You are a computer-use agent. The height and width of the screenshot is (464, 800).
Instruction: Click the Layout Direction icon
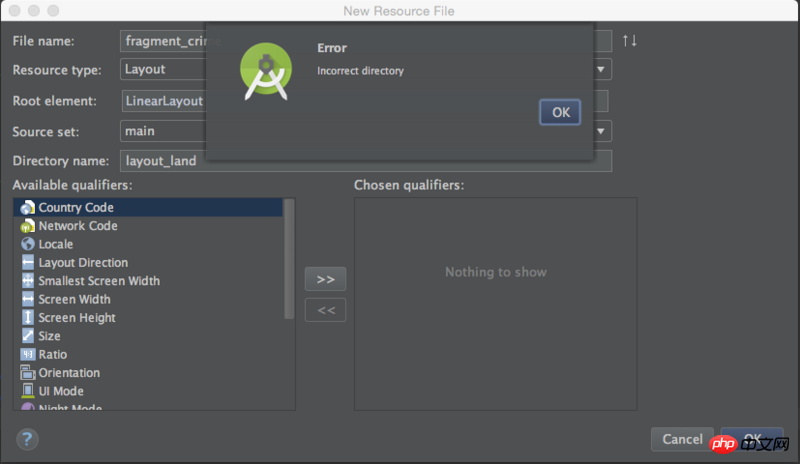click(x=28, y=262)
